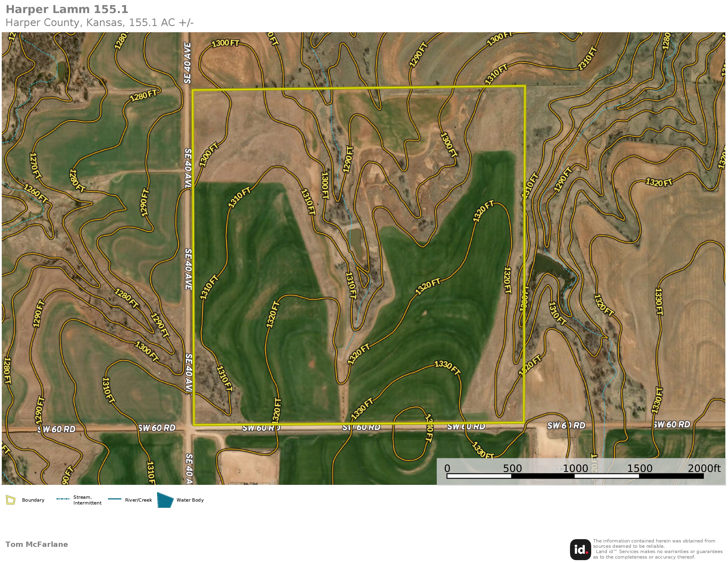
Task: Click the 500 label on scale bar
Action: click(x=512, y=468)
